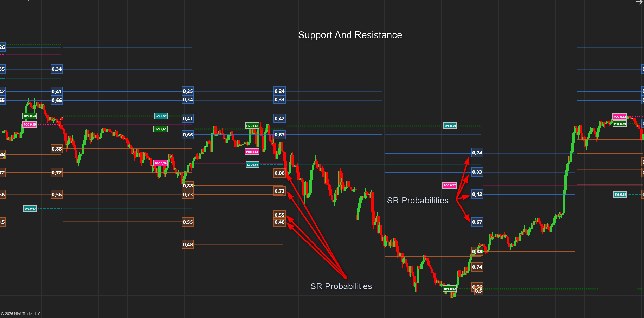The height and width of the screenshot is (318, 644).
Task: Click the HVL 0,59 label
Action: [620, 124]
